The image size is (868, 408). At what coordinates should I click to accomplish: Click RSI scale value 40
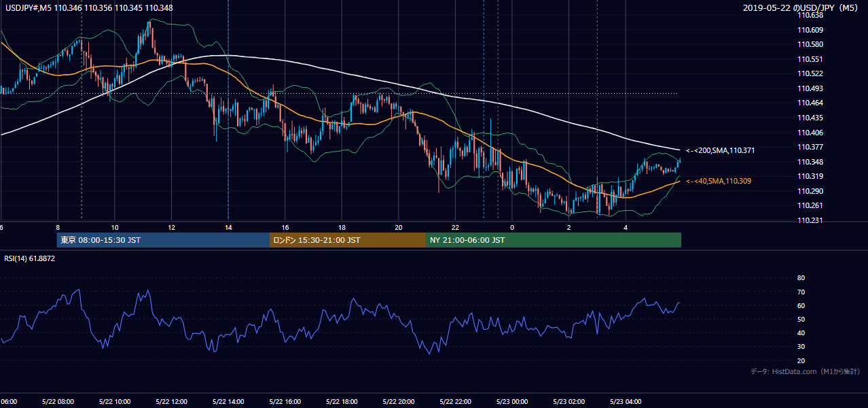click(x=801, y=333)
